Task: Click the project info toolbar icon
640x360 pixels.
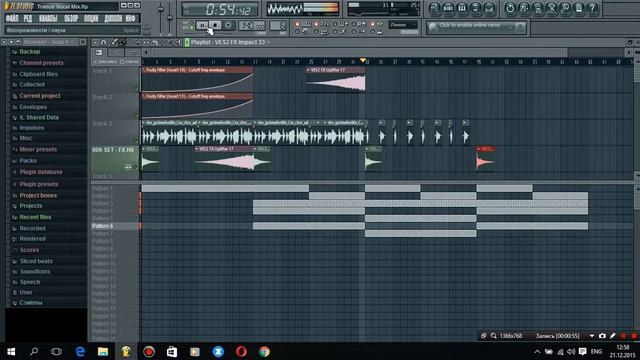Action: point(579,8)
